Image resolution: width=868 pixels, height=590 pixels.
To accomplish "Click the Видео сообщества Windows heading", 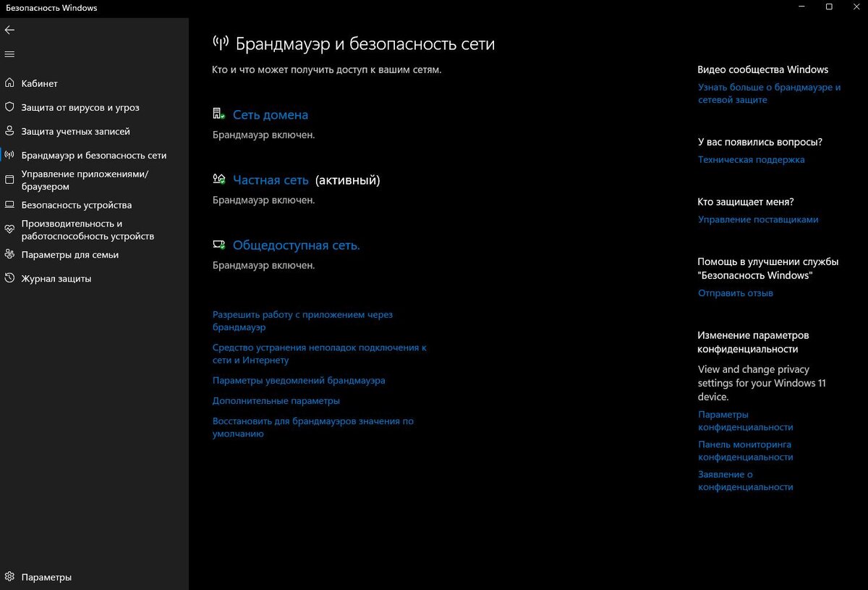I will 762,69.
